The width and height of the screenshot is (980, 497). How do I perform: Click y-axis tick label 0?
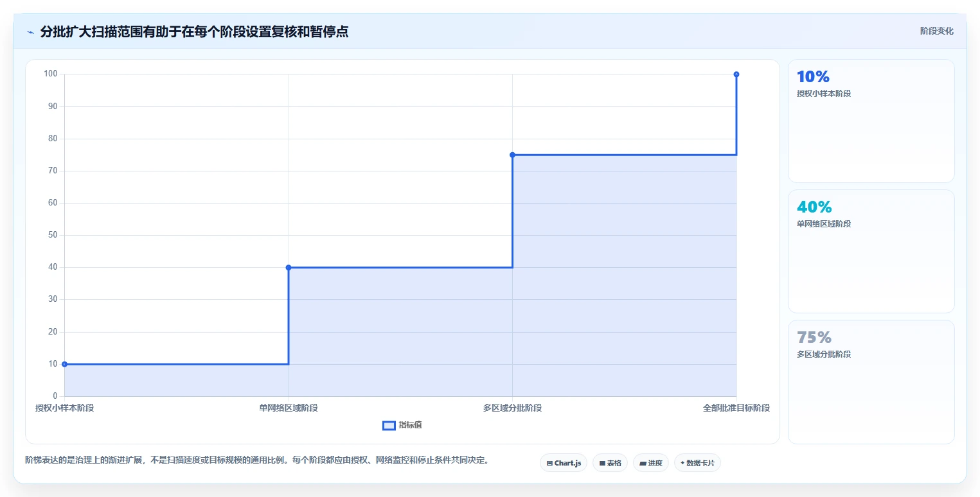click(x=55, y=396)
